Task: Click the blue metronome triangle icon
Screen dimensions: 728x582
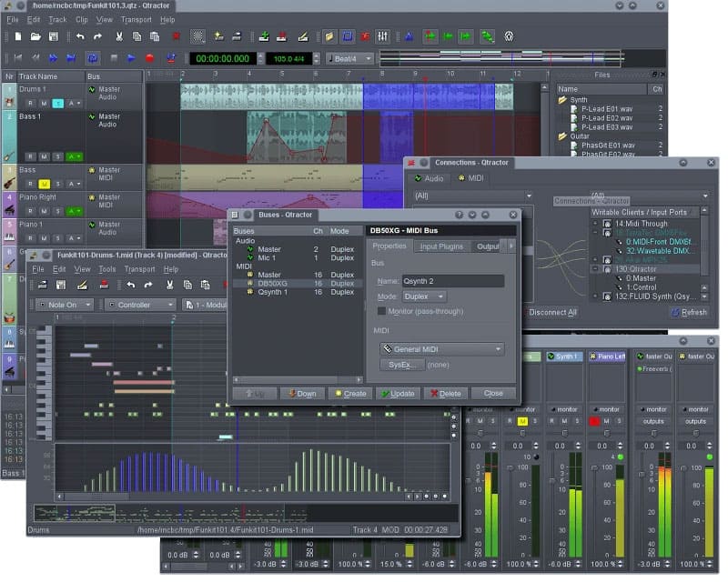Action: [409, 36]
